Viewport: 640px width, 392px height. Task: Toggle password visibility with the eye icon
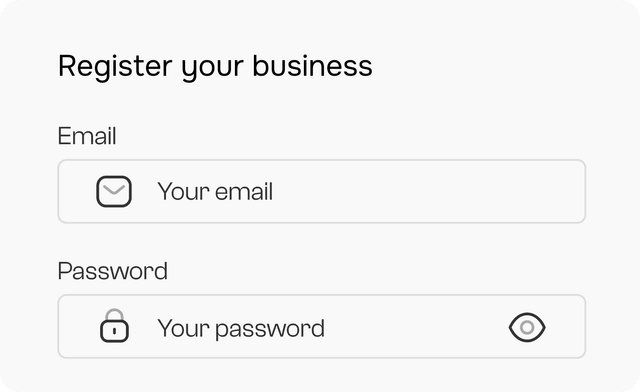point(527,327)
